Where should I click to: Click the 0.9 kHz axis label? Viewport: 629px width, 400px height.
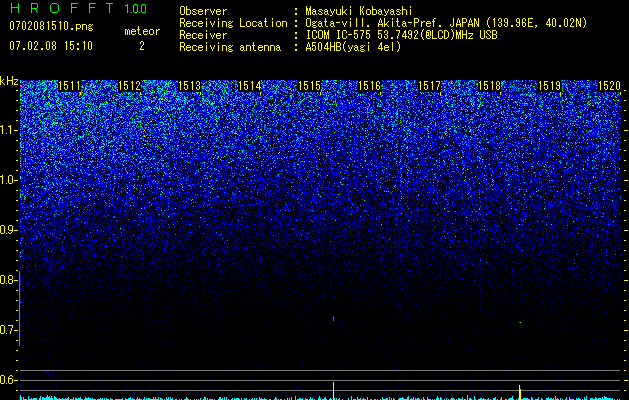tap(8, 230)
